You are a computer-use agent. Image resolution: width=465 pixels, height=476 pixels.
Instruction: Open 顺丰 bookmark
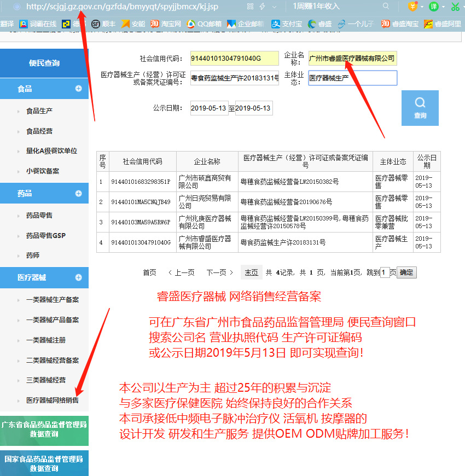point(103,24)
